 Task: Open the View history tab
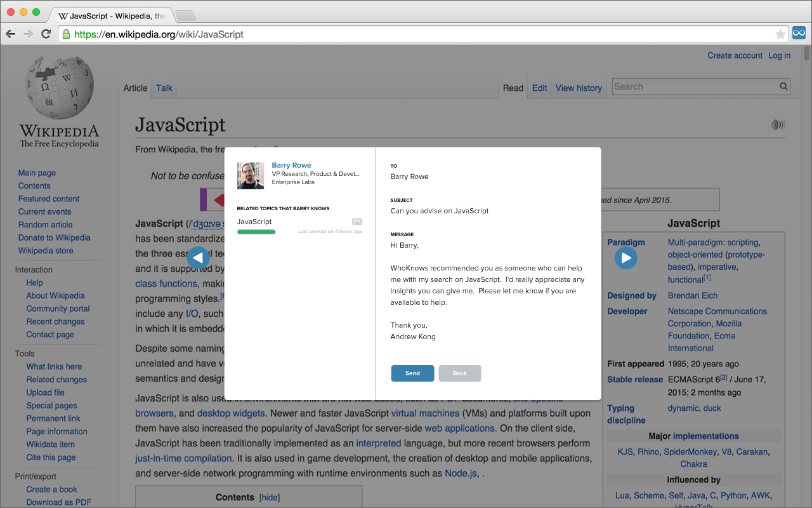coord(579,88)
